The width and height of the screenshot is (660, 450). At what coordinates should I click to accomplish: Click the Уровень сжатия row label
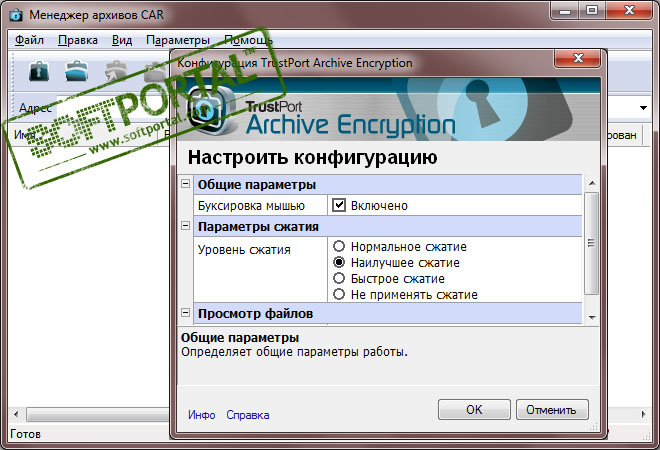coord(244,250)
